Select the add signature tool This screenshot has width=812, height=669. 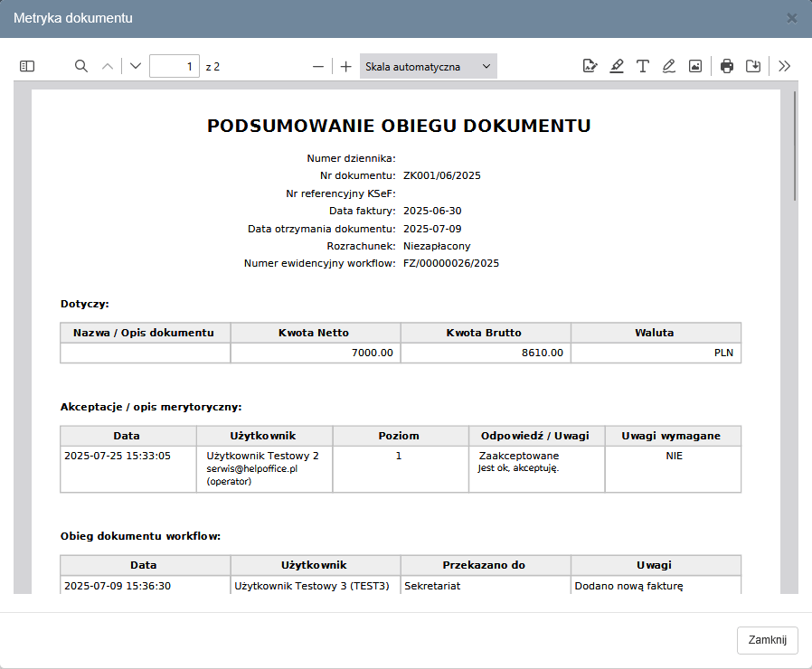pyautogui.click(x=590, y=66)
